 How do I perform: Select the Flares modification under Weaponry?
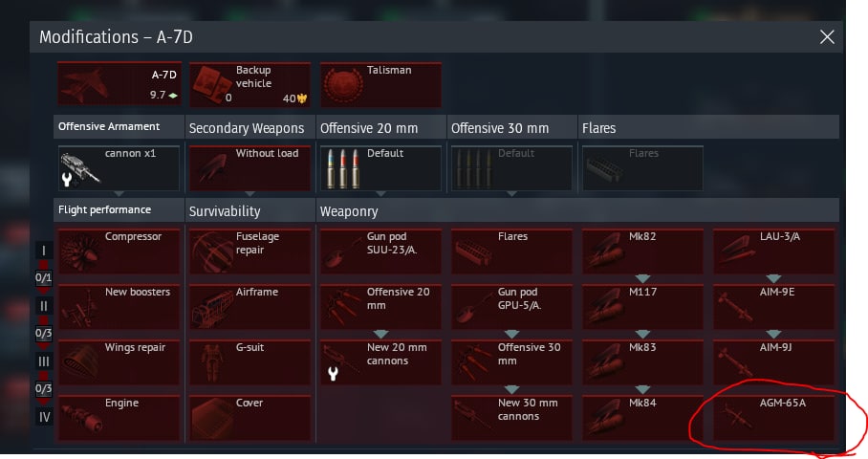[x=511, y=251]
